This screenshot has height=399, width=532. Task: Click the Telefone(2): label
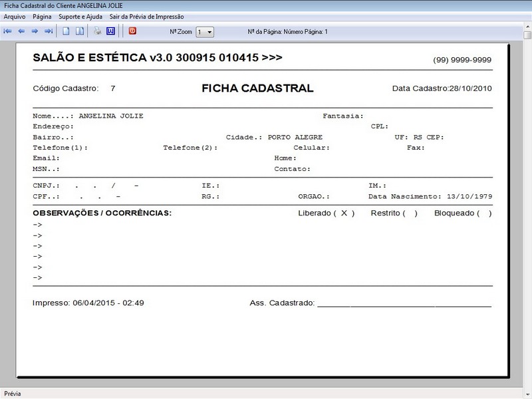[190, 148]
